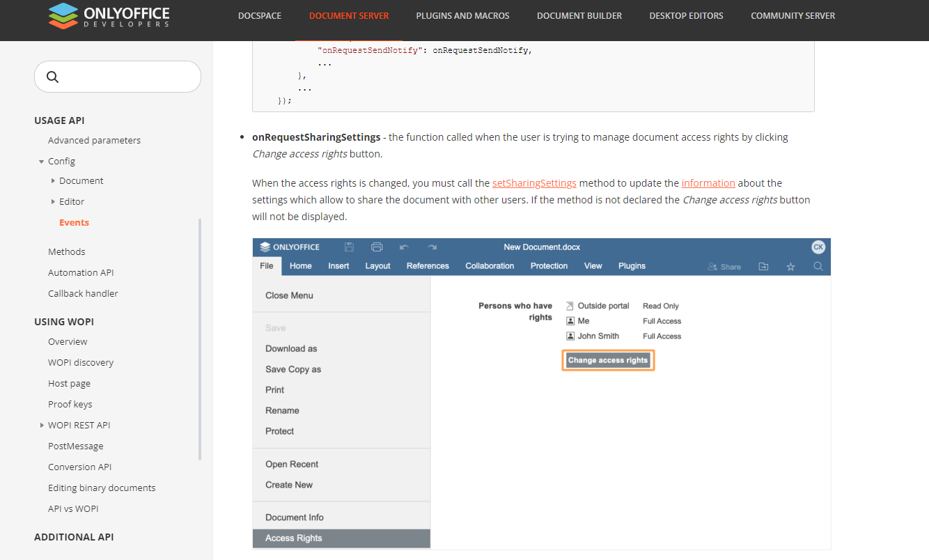Collapse the Config tree node

[x=41, y=162]
